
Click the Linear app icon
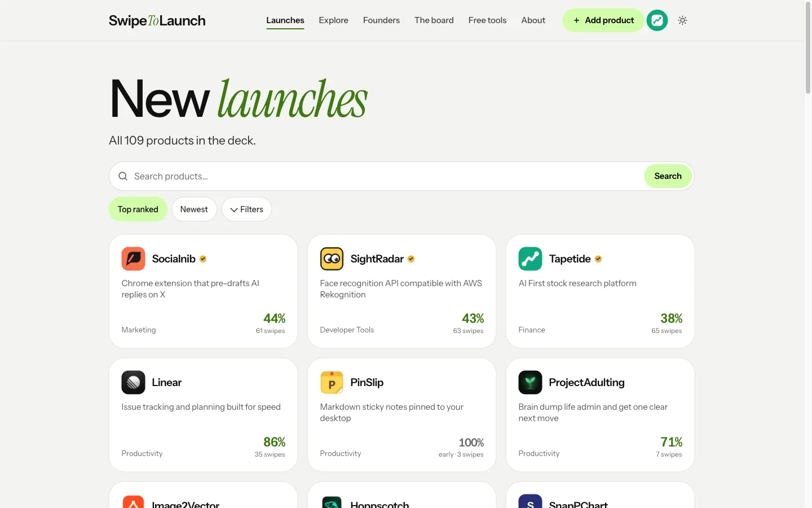click(x=133, y=383)
